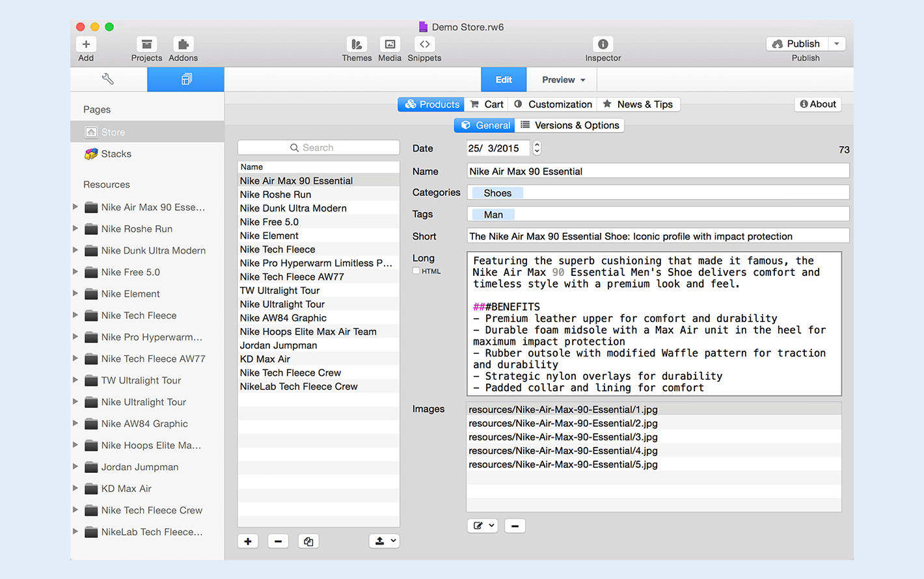Select the General sub-tab
Screen dimensions: 924x579
pyautogui.click(x=485, y=125)
